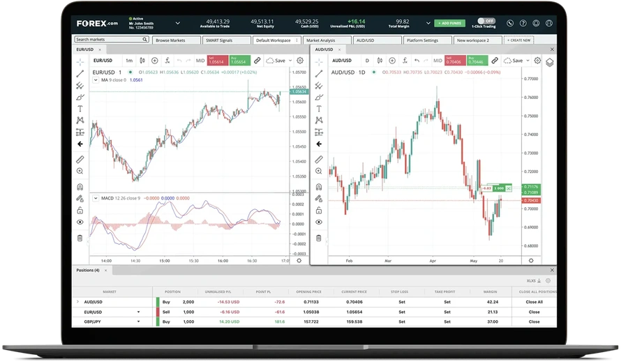Image resolution: width=628 pixels, height=364 pixels.
Task: Open the EUR/USD position row dropdown
Action: pos(139,312)
